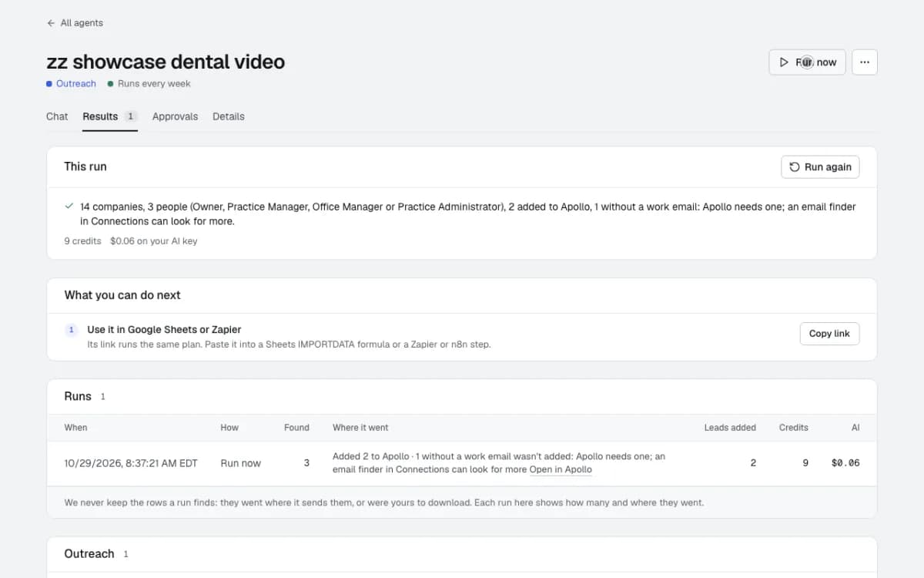Viewport: 924px width, 578px height.
Task: Open the three-dot more options menu
Action: coord(865,62)
